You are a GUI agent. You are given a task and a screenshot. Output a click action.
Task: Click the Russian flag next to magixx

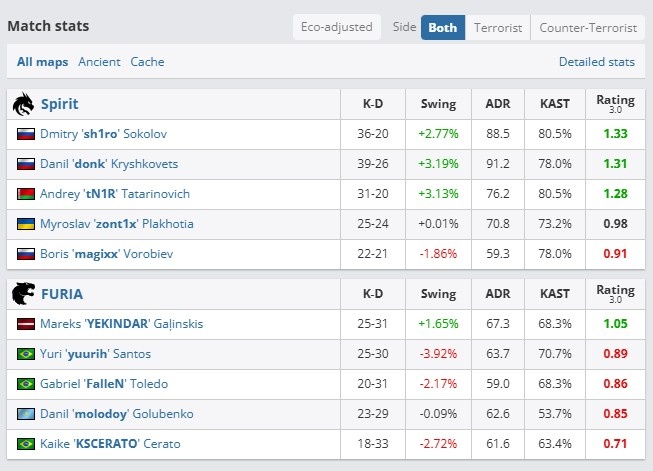click(26, 254)
